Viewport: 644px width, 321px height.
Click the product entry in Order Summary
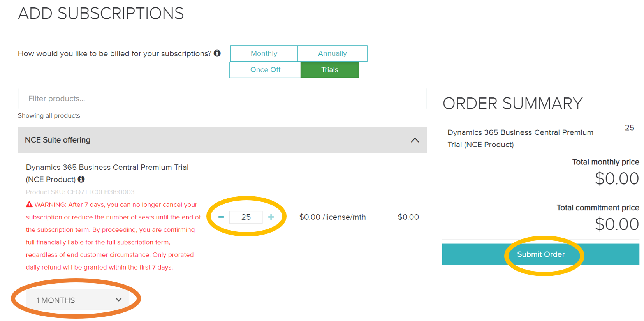[520, 138]
